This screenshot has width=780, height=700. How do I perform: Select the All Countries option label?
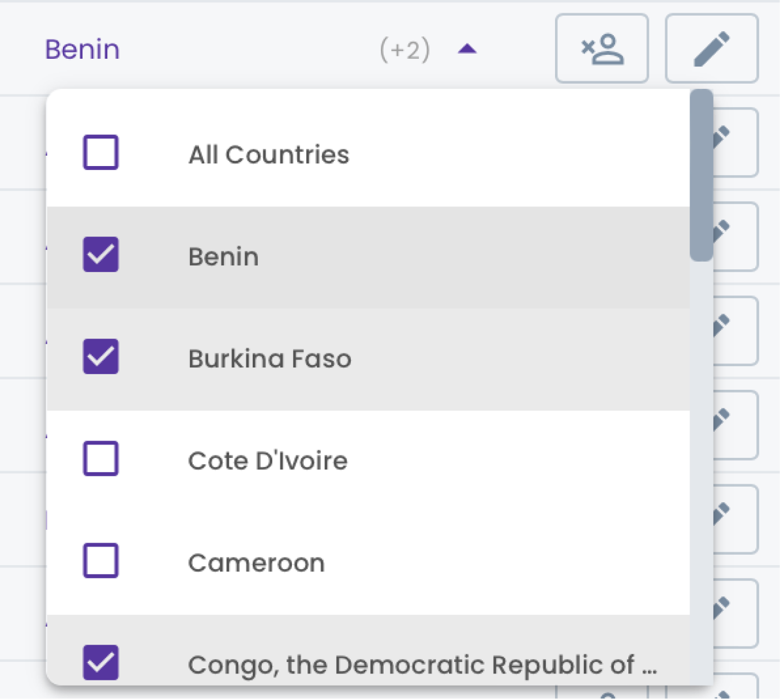(269, 155)
